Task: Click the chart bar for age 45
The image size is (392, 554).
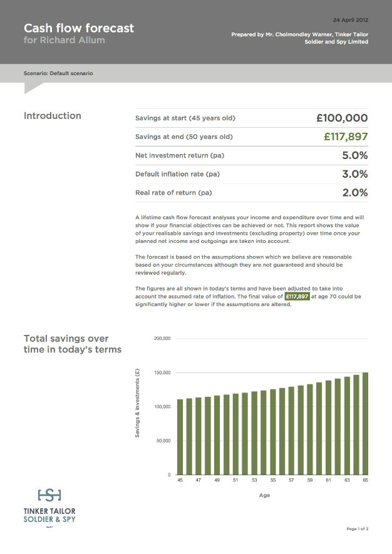Action: 181,437
